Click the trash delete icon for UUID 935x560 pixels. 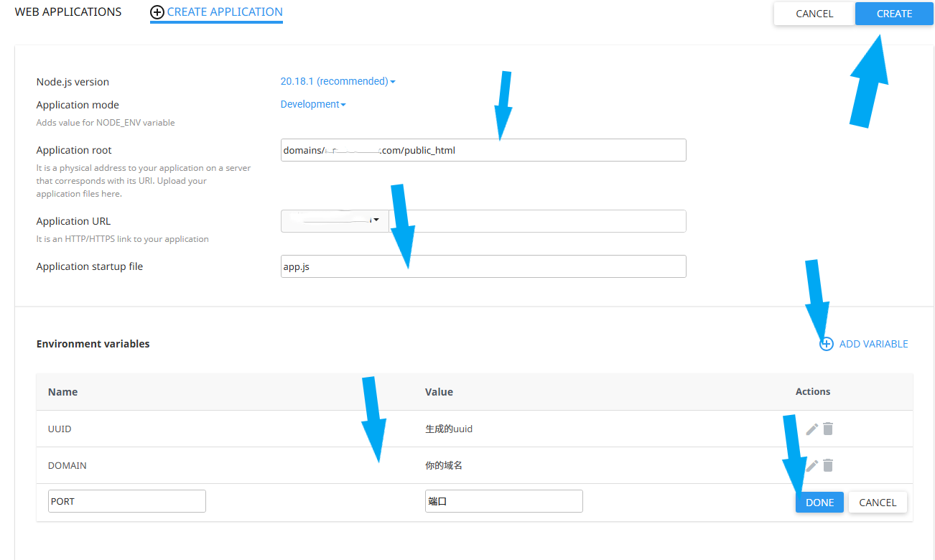(828, 429)
